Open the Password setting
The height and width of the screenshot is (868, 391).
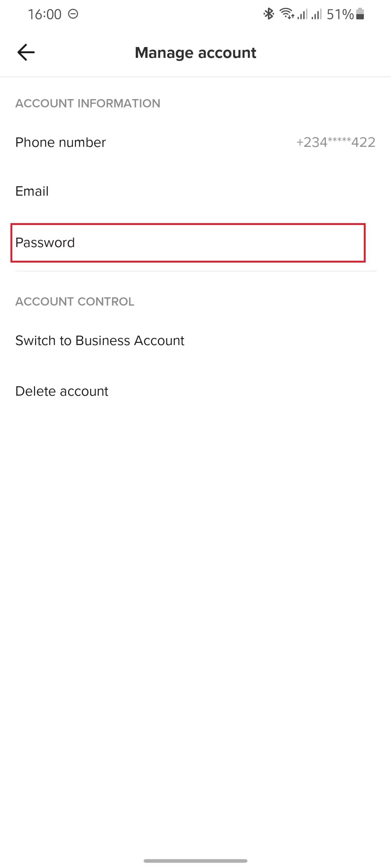(x=188, y=243)
